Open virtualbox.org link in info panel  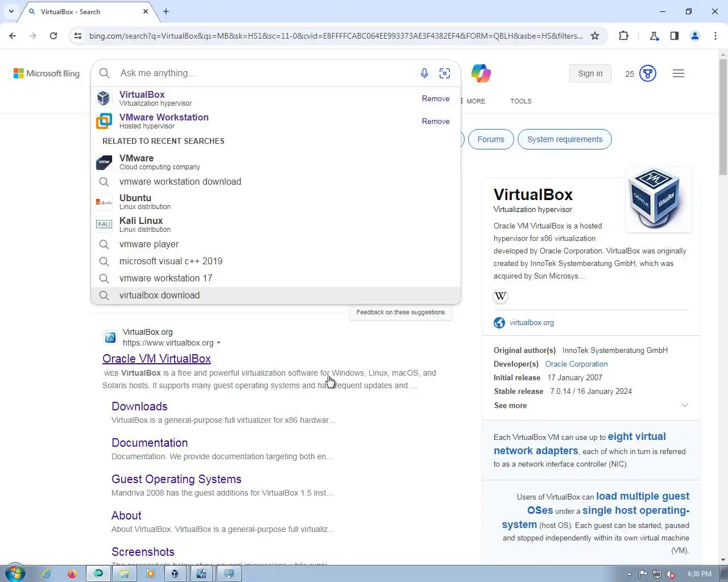click(x=531, y=323)
